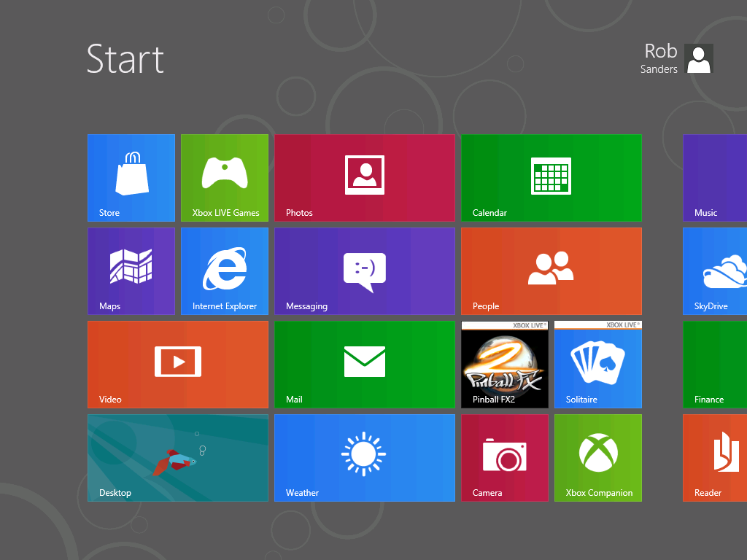
Task: Open Internet Explorer tile
Action: pyautogui.click(x=225, y=271)
